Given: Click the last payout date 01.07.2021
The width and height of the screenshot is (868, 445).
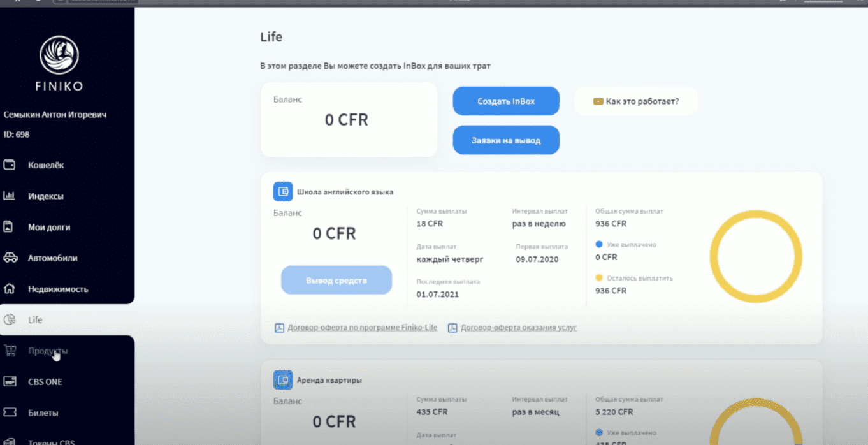Looking at the screenshot, I should click(438, 295).
